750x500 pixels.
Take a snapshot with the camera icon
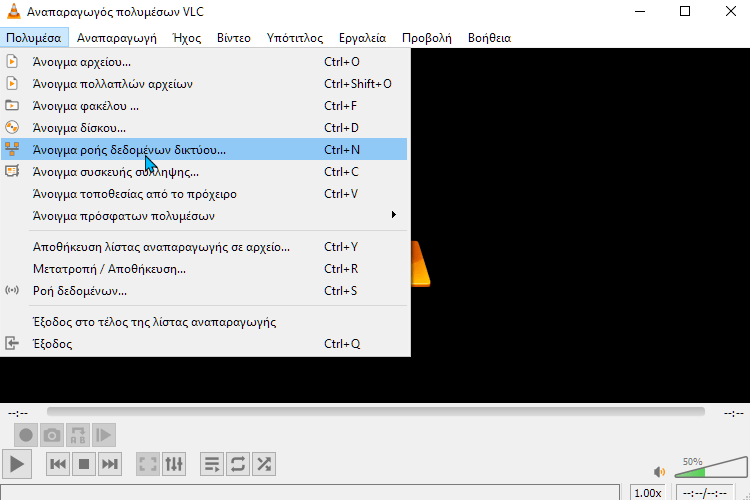pyautogui.click(x=52, y=435)
